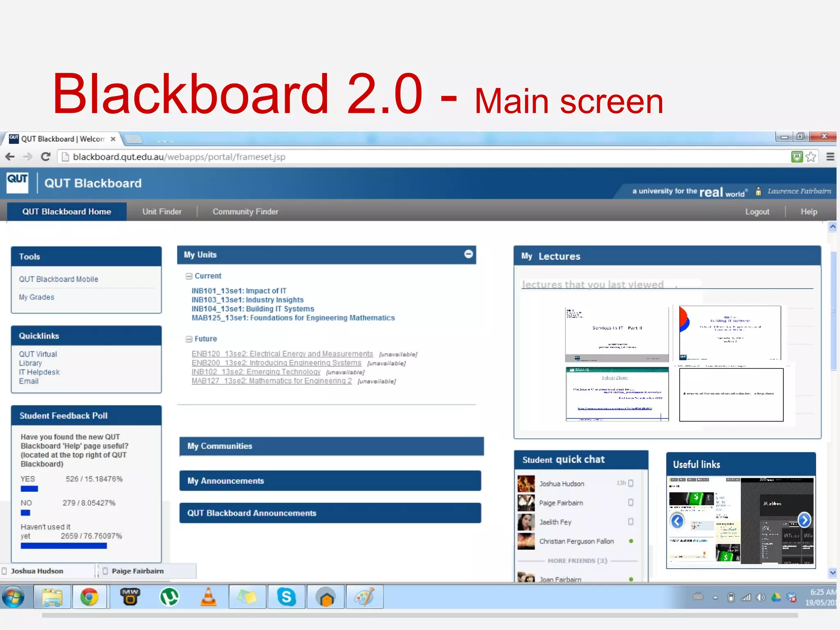
Task: Click the green extension icon in address bar
Action: pyautogui.click(x=797, y=157)
